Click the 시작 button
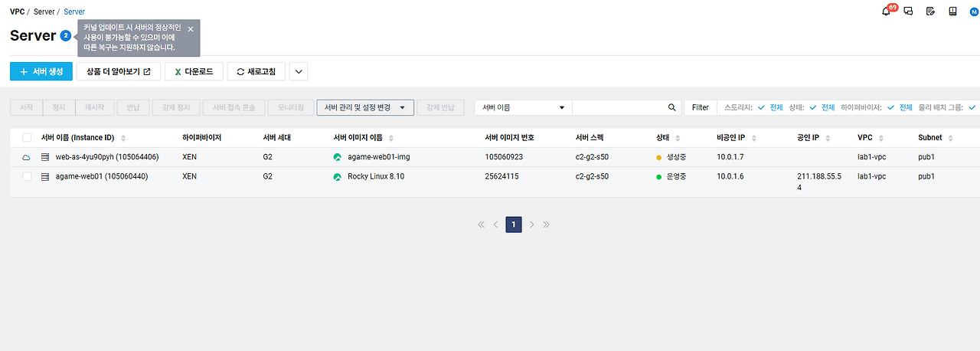The height and width of the screenshot is (351, 980). [x=26, y=107]
